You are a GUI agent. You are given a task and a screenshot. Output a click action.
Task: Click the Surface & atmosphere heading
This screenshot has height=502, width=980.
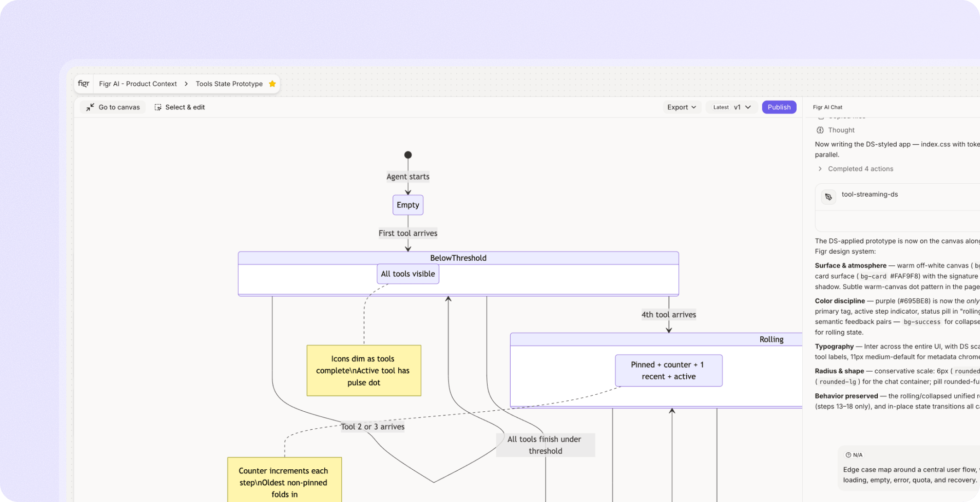(851, 266)
